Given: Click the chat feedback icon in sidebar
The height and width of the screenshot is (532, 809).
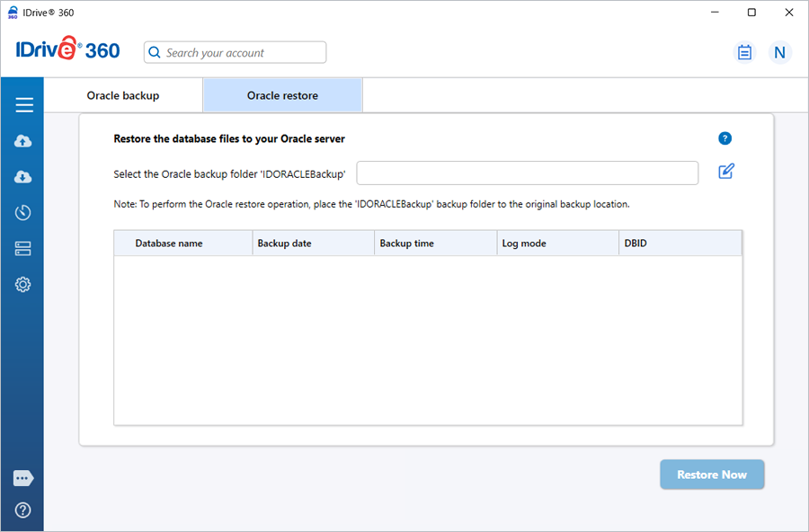Looking at the screenshot, I should [x=23, y=479].
